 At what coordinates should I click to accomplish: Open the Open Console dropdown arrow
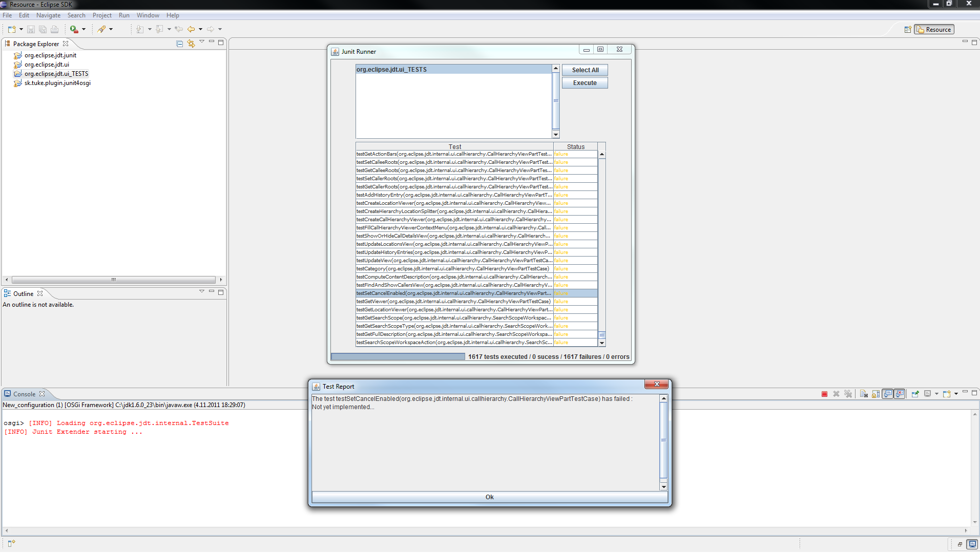956,394
